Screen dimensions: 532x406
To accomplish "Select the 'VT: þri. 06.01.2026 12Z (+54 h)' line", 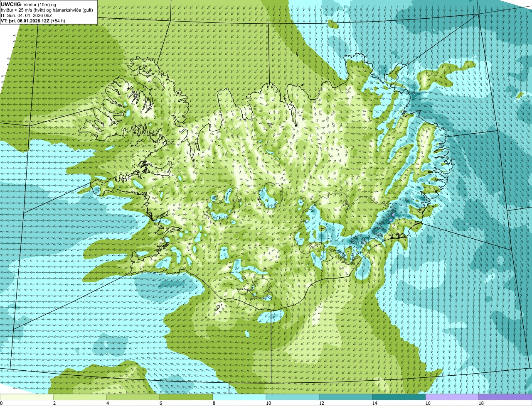I will [x=33, y=21].
